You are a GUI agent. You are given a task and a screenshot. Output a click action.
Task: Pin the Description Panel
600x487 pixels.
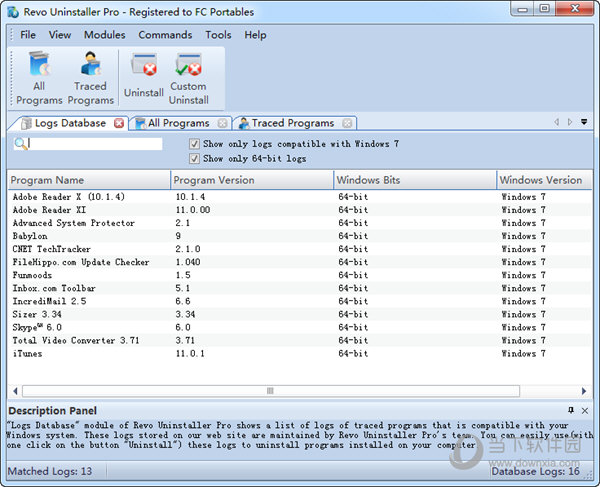[x=571, y=410]
